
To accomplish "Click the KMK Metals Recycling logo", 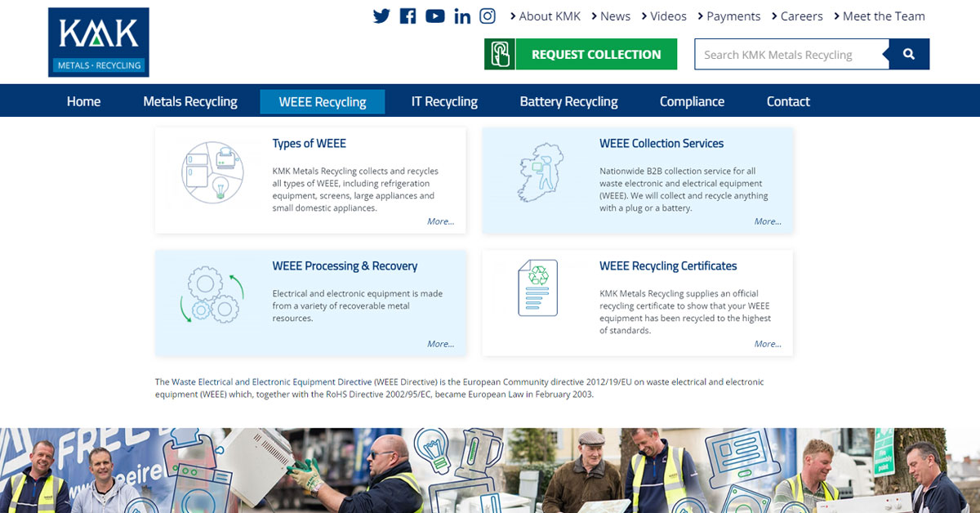I will 99,42.
